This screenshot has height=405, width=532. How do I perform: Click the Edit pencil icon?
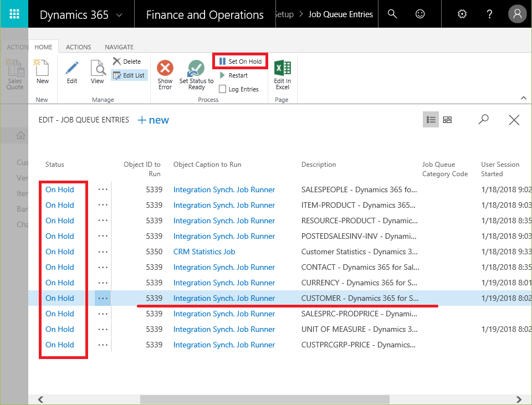[72, 71]
